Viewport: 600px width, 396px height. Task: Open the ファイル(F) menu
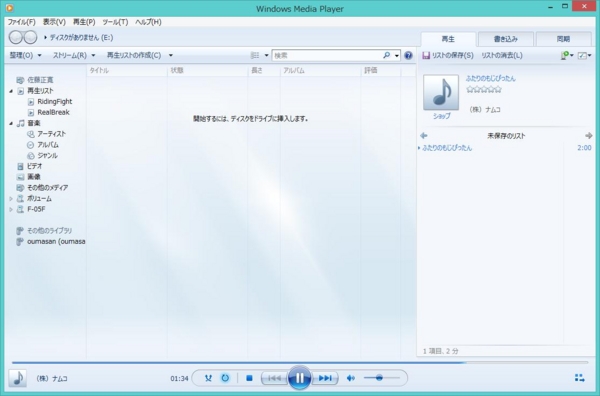(21, 22)
